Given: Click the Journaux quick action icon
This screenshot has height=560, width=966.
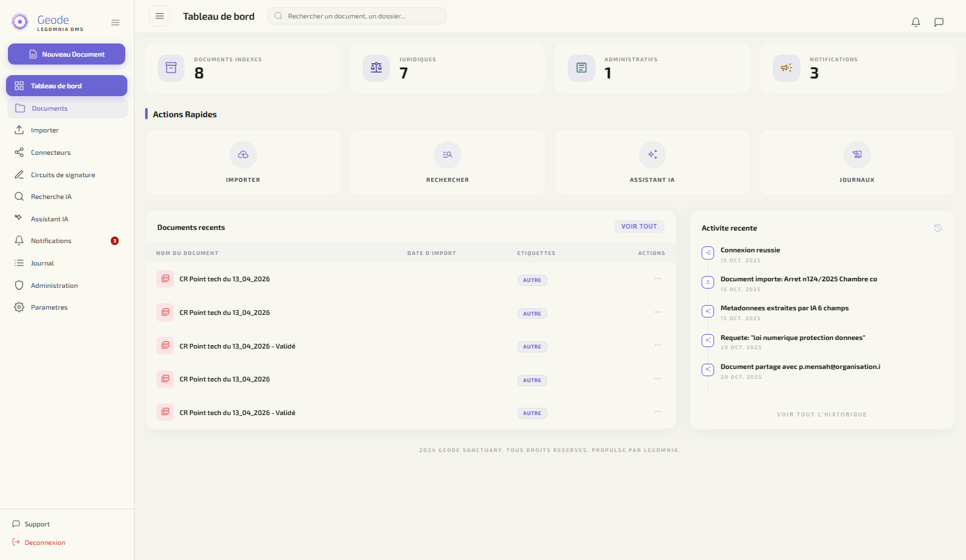Looking at the screenshot, I should coord(857,155).
